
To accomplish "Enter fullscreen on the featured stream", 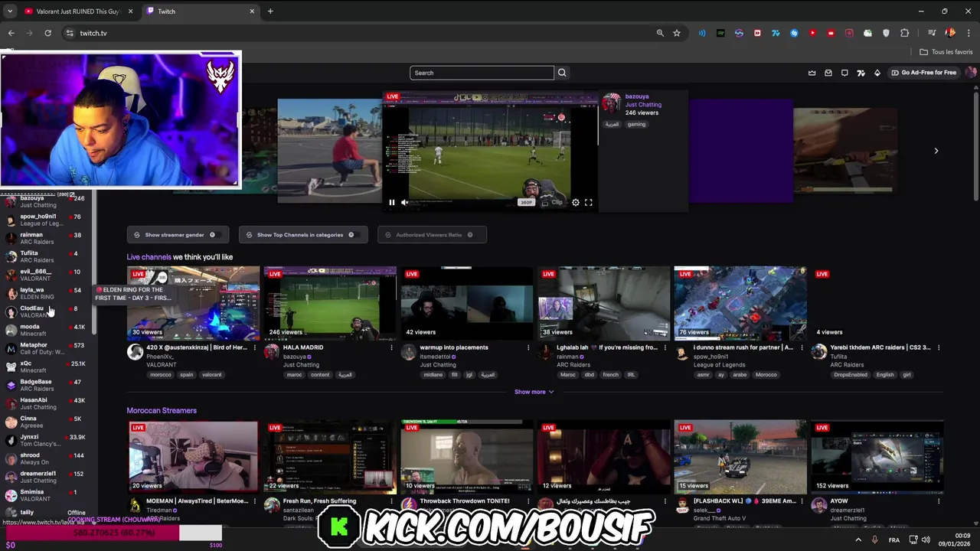I will [588, 203].
